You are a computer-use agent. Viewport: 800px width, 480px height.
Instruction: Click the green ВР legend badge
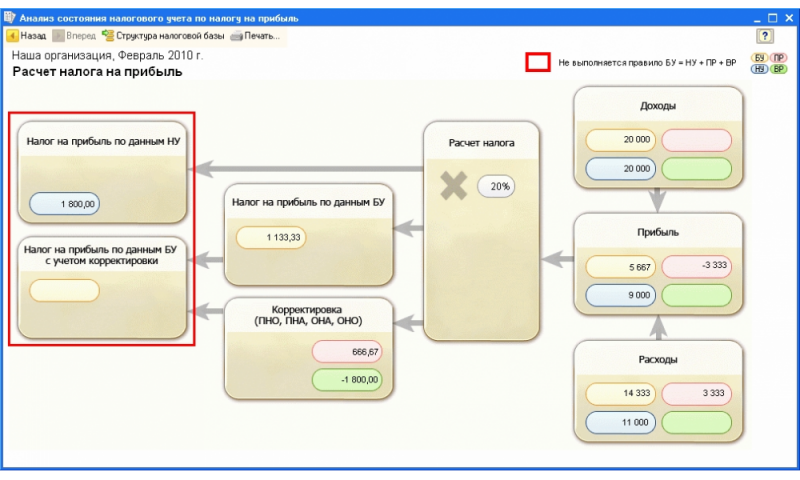[x=778, y=70]
